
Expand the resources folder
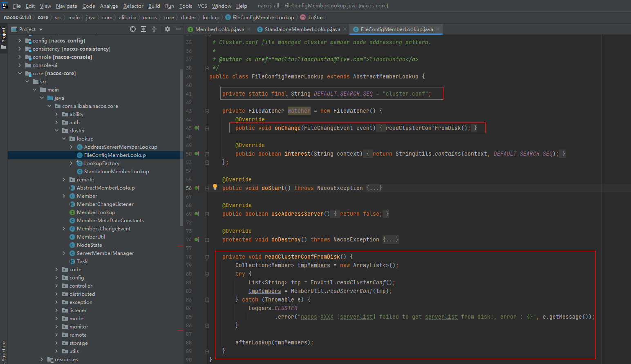click(42, 359)
